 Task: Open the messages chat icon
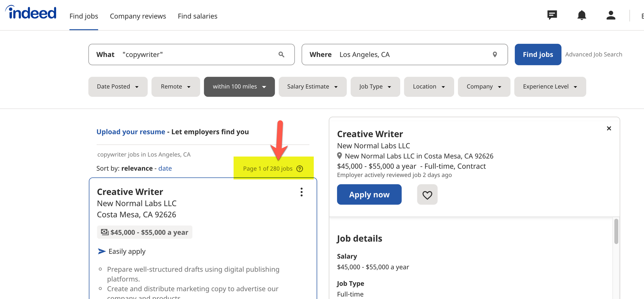pyautogui.click(x=552, y=15)
